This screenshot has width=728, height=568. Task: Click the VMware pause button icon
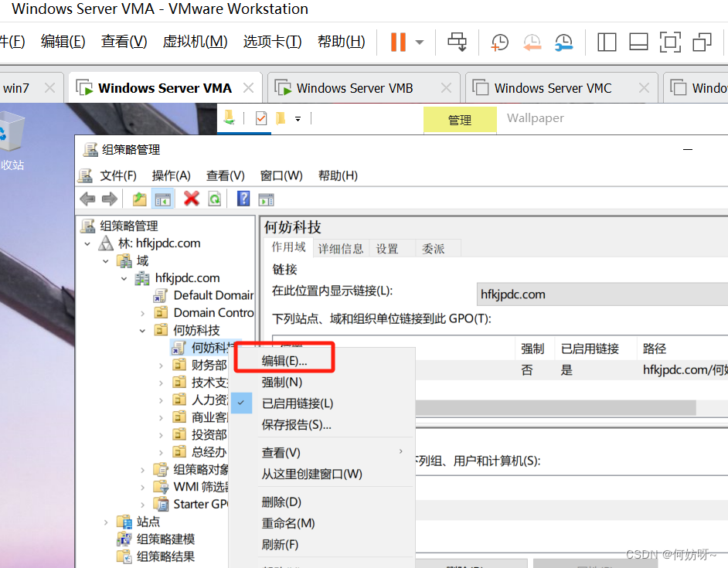398,42
